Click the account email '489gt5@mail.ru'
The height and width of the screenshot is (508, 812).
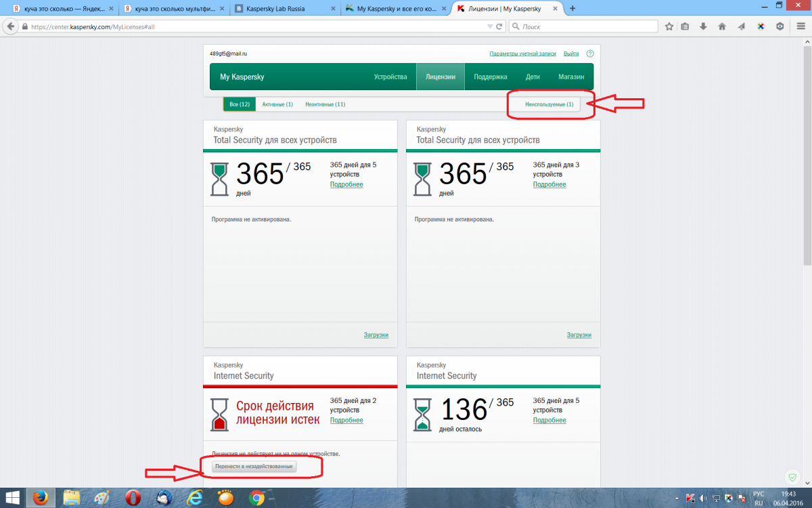pyautogui.click(x=228, y=54)
